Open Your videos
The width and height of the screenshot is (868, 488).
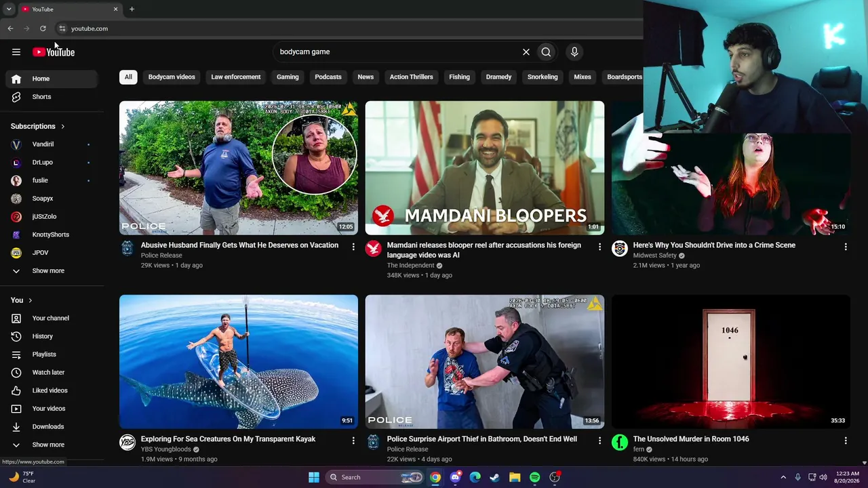[x=52, y=409]
